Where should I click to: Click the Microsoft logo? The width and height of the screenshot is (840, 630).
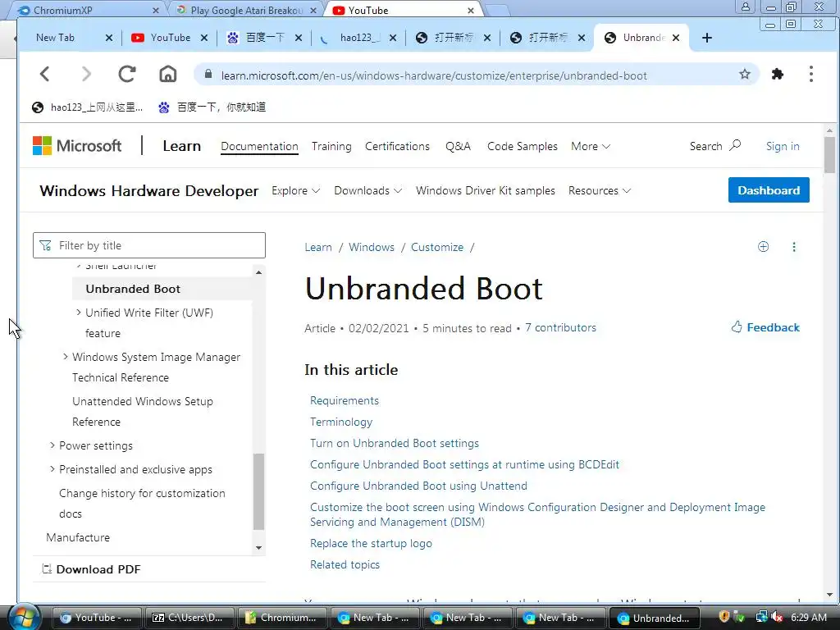point(77,146)
